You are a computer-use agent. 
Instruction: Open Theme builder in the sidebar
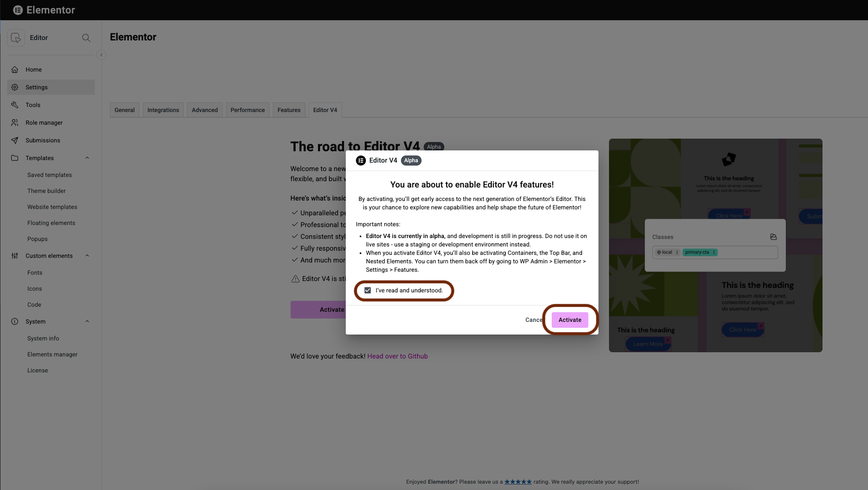point(46,191)
